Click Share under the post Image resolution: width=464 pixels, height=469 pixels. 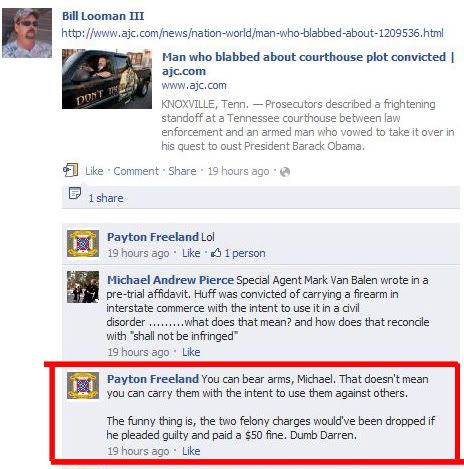pyautogui.click(x=182, y=171)
